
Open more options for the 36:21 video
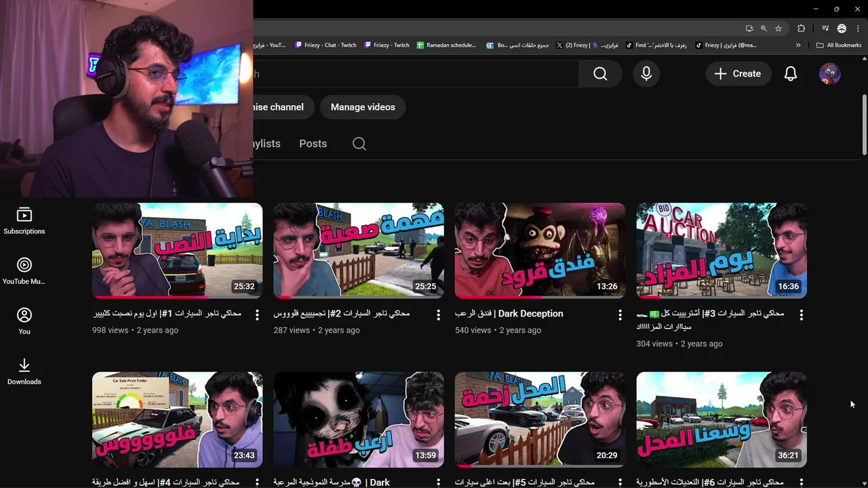802,483
